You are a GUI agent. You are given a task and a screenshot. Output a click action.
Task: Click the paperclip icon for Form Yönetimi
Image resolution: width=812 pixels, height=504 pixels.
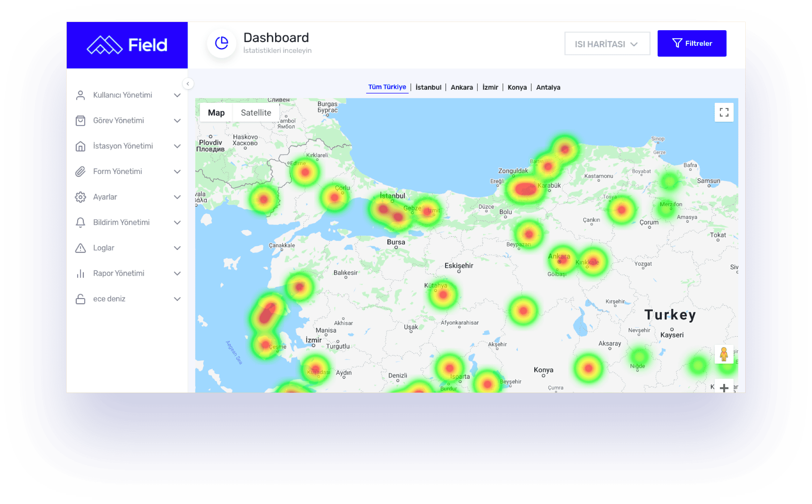pyautogui.click(x=80, y=172)
